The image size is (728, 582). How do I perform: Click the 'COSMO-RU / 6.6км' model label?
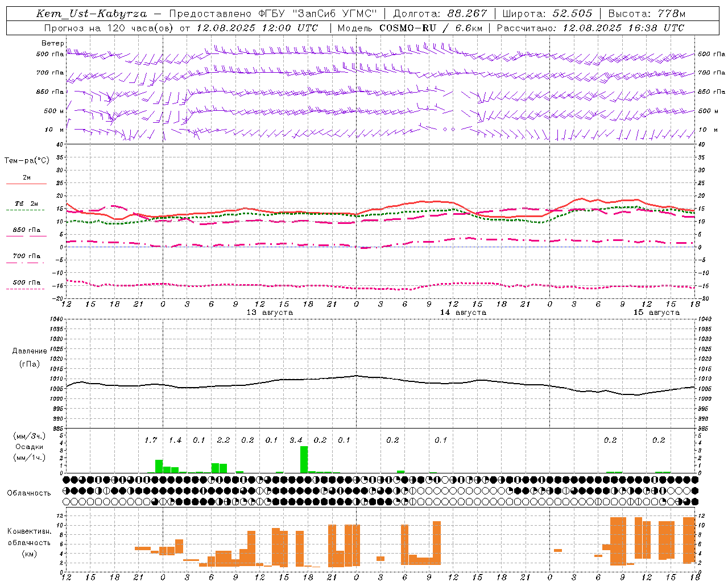click(431, 28)
